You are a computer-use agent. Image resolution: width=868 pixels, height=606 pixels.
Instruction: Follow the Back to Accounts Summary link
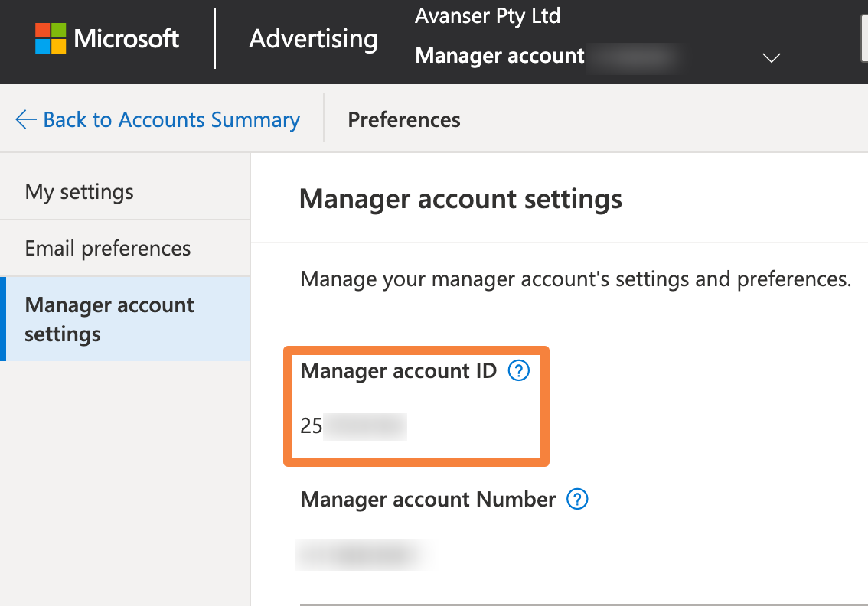(171, 120)
